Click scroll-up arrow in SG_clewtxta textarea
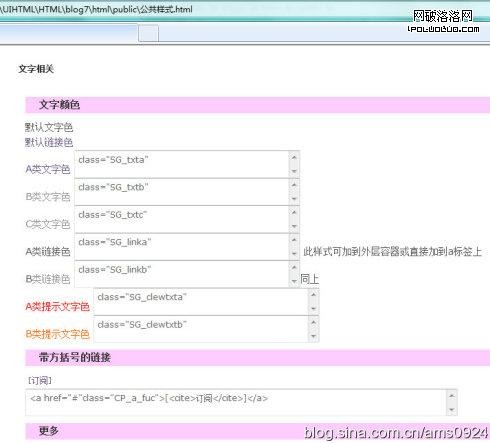This screenshot has height=443, width=490. (313, 294)
